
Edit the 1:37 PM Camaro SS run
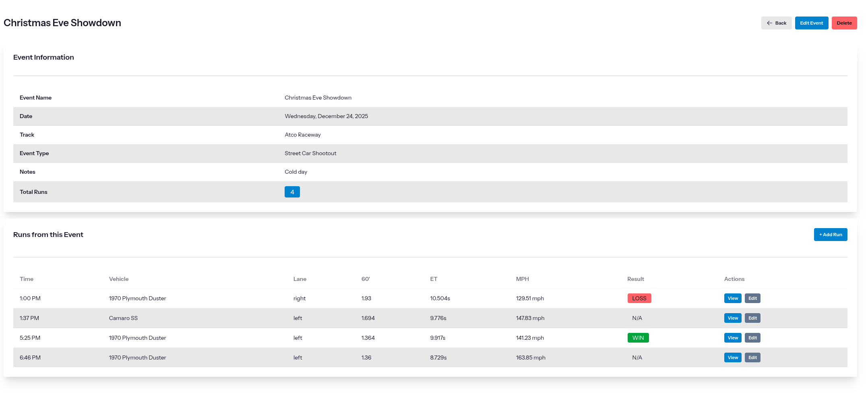click(752, 318)
